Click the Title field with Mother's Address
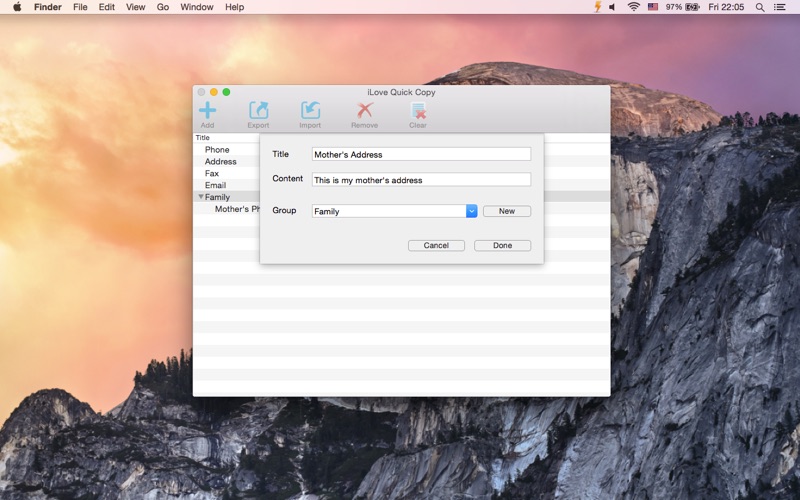Viewport: 800px width, 500px height. click(x=421, y=154)
